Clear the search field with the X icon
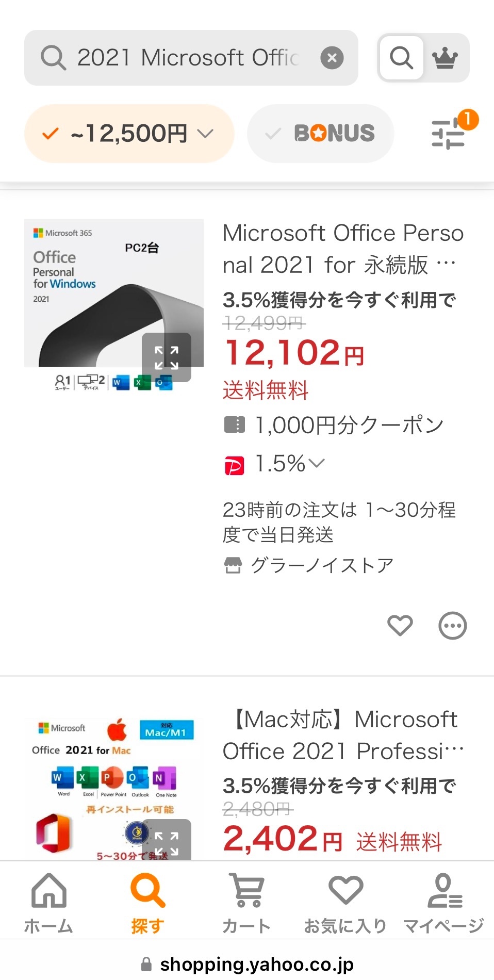494x980 pixels. pyautogui.click(x=332, y=58)
